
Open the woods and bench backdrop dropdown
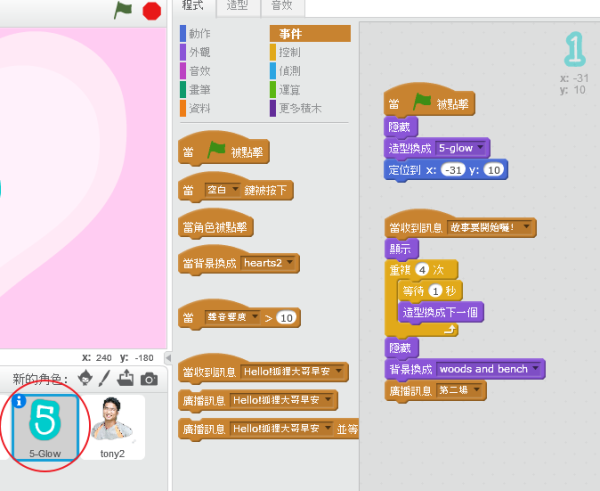click(536, 369)
